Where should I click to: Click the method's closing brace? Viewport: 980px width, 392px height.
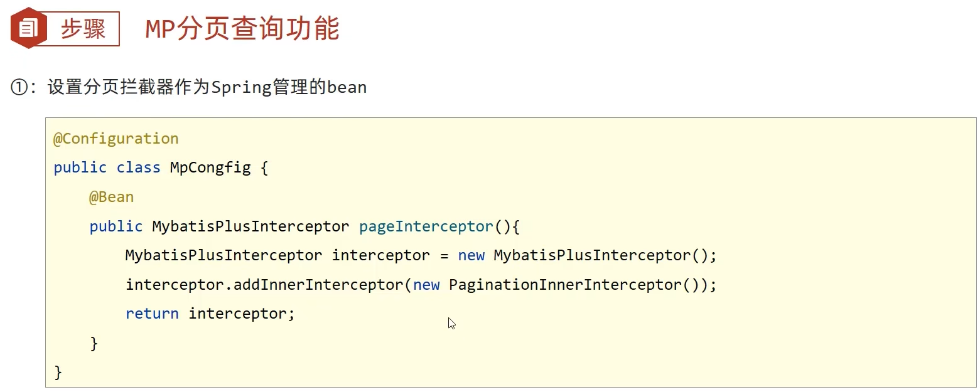94,343
